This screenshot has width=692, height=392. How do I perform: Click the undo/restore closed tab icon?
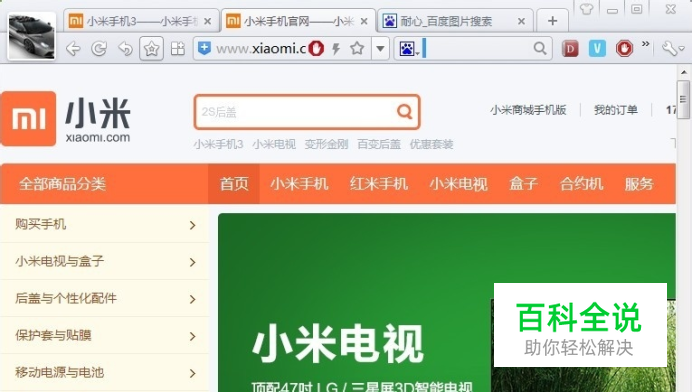coord(125,49)
